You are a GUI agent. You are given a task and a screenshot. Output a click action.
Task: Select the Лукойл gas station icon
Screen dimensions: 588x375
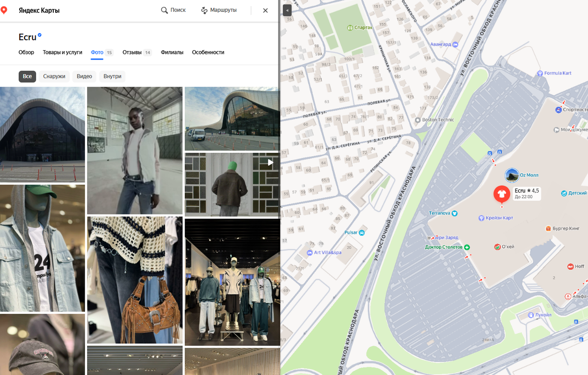tap(531, 315)
